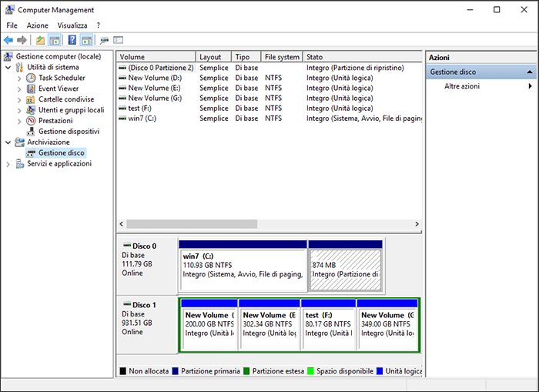Click the volume list horizontal scrollbar thumb
Screen dimensions: 539x392
tap(192, 224)
